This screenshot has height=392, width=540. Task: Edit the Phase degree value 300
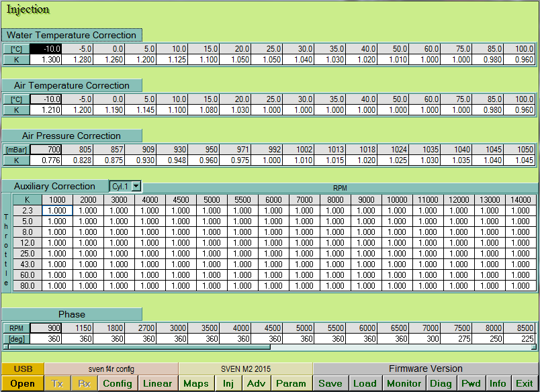coord(424,339)
